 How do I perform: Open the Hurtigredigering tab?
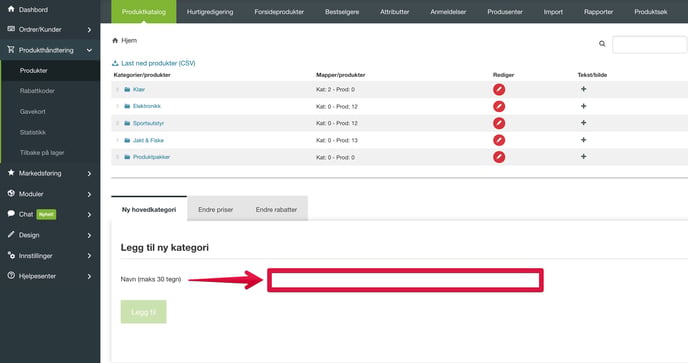click(x=210, y=12)
